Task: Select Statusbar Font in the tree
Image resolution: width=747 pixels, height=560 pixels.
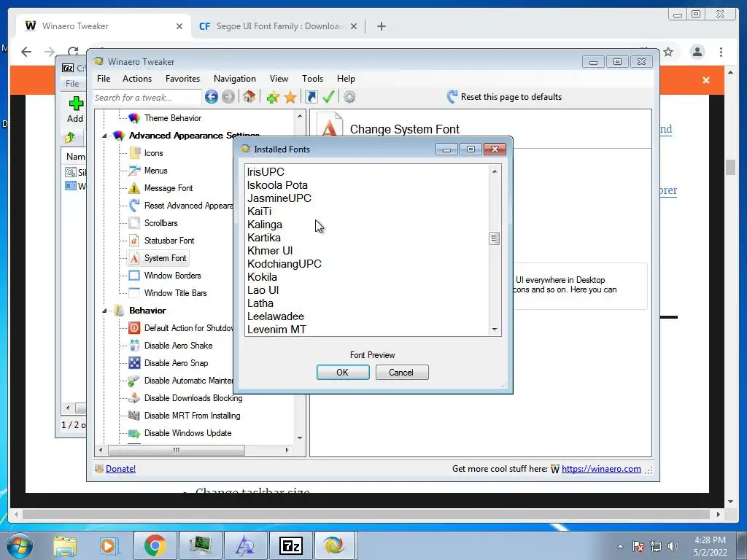Action: tap(169, 241)
